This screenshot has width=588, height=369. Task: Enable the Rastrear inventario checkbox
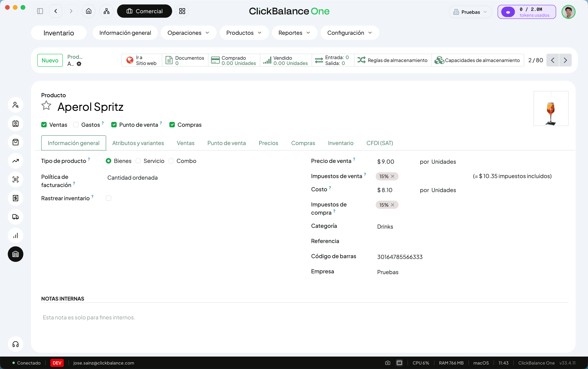(x=108, y=198)
